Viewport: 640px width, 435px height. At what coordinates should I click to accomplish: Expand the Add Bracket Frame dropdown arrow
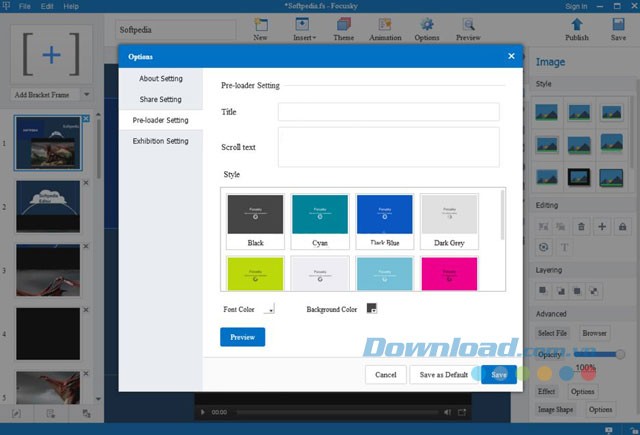[x=87, y=95]
